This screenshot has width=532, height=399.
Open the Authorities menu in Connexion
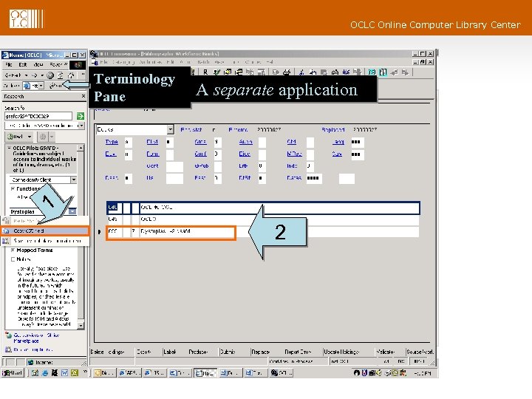[x=151, y=62]
